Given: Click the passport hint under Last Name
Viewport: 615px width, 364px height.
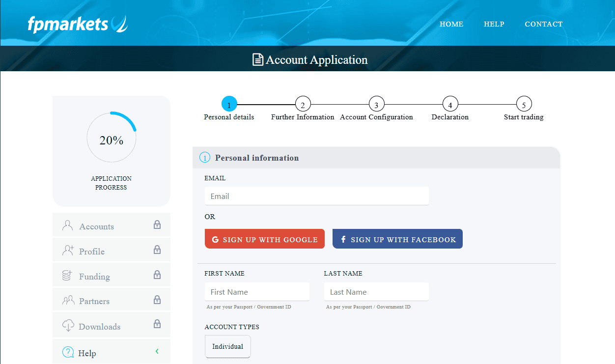Looking at the screenshot, I should [368, 307].
